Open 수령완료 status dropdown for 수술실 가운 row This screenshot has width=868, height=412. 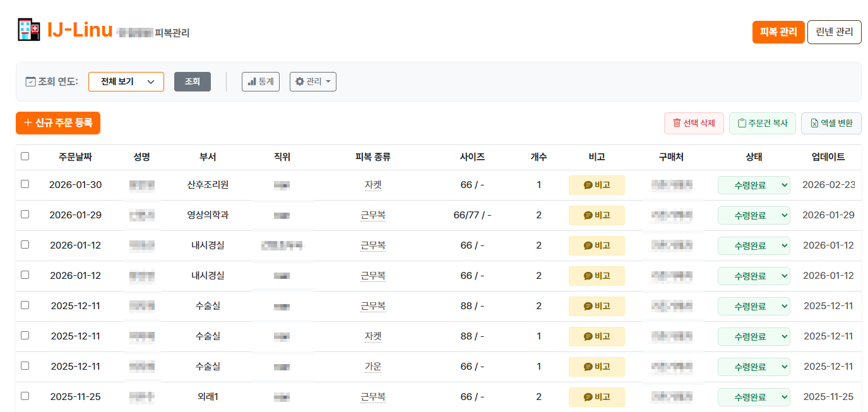[754, 367]
